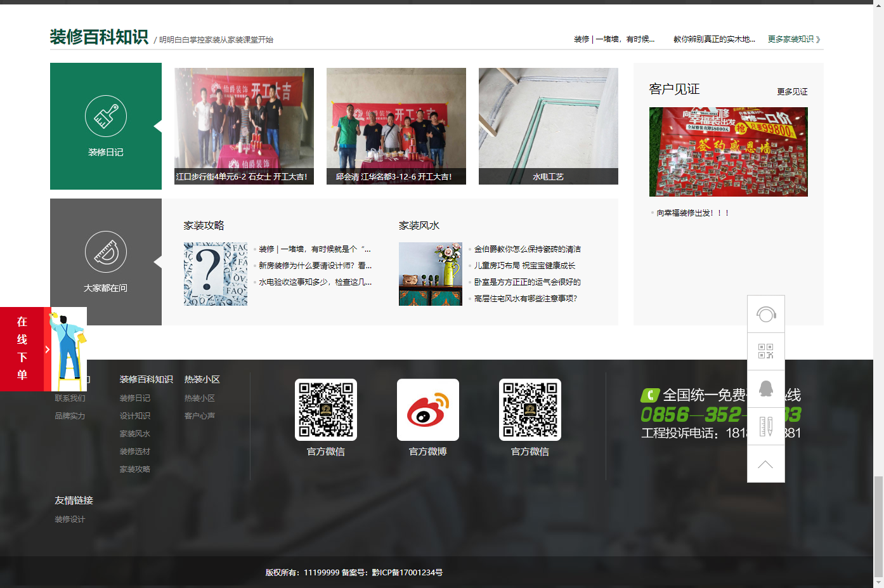Show the QR code icon in floating sidebar
Screen dimensions: 884x588
(x=766, y=351)
